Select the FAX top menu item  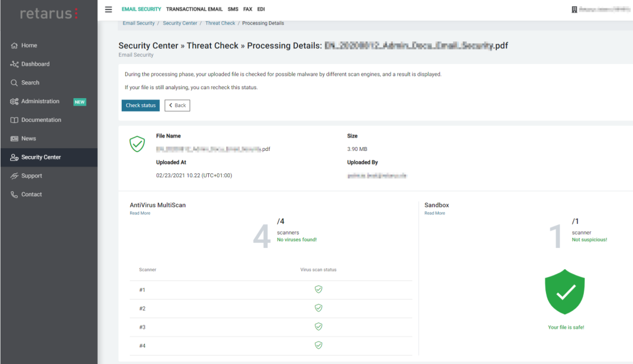(x=247, y=10)
